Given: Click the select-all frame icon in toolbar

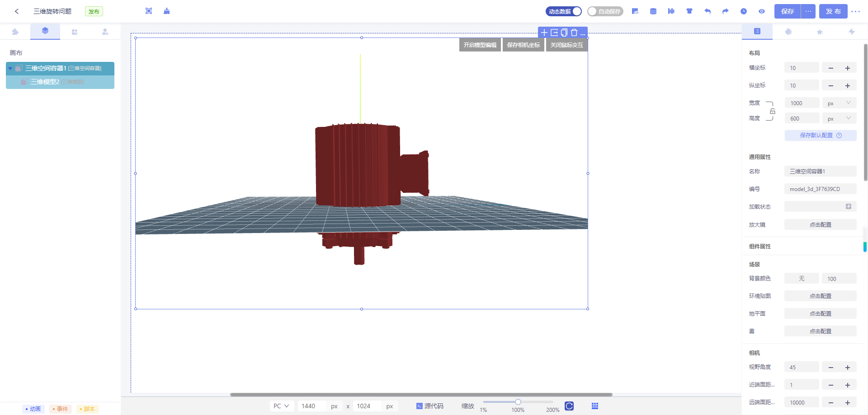Looking at the screenshot, I should point(149,11).
